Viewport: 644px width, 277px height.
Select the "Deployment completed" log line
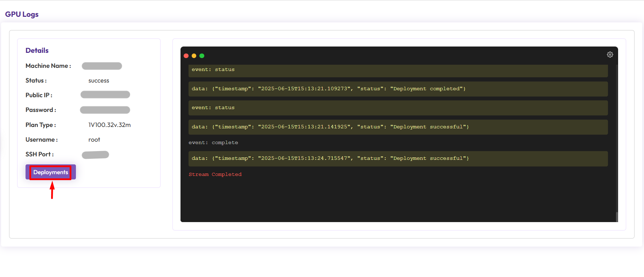[x=328, y=89]
